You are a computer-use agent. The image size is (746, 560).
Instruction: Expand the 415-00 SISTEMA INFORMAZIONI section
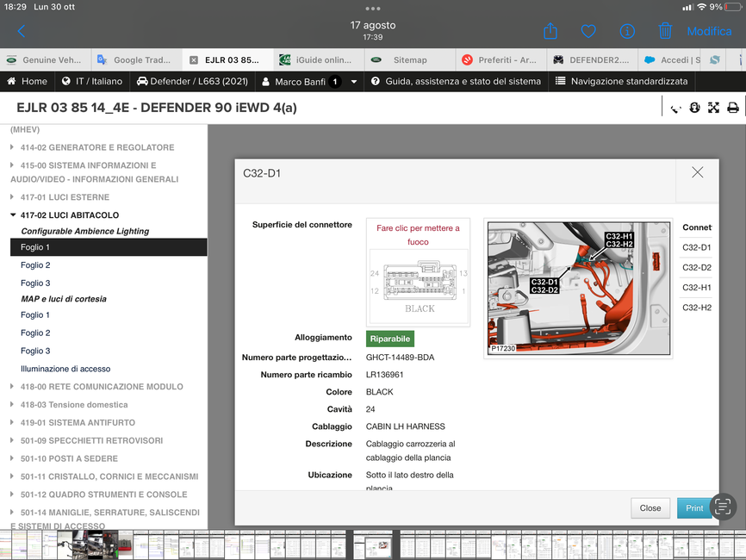[x=94, y=172]
